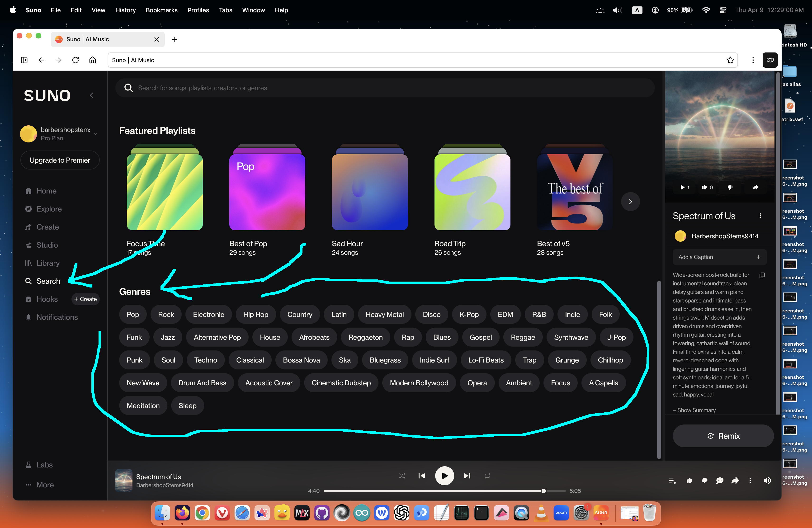The height and width of the screenshot is (528, 812).
Task: Mute volume with the speaker icon
Action: pos(767,480)
